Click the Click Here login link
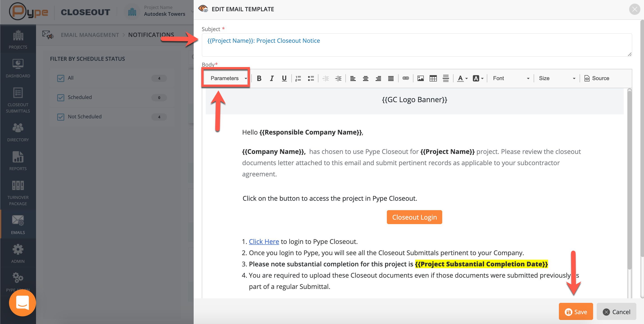Image resolution: width=644 pixels, height=324 pixels. coord(264,242)
